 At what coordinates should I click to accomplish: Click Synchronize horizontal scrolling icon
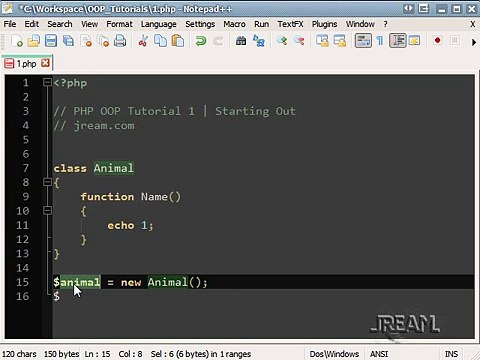pos(340,41)
